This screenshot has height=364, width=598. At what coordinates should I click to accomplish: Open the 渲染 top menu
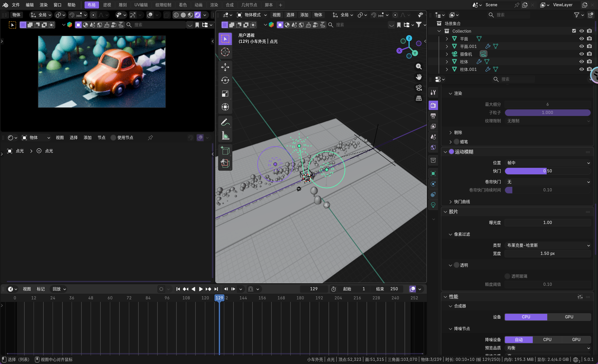44,5
